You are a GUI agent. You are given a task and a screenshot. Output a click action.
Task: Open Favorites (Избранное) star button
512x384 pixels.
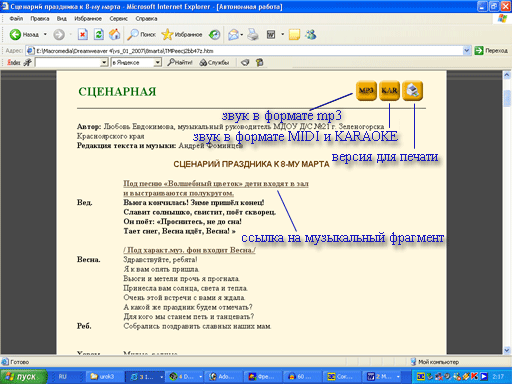click(x=182, y=34)
